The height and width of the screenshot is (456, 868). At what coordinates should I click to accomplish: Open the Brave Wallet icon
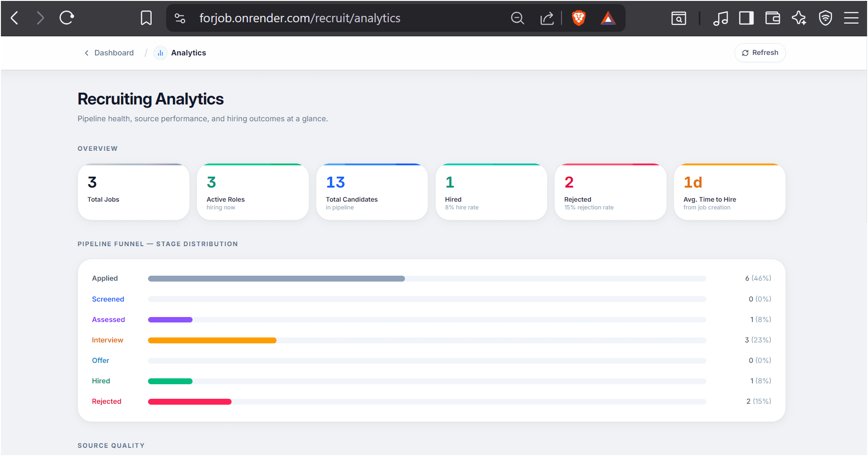pos(773,18)
